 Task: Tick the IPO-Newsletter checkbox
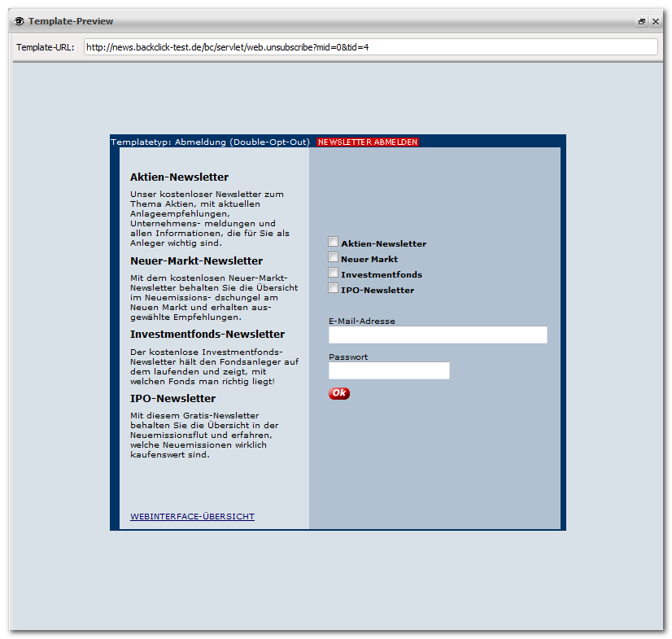(x=333, y=288)
